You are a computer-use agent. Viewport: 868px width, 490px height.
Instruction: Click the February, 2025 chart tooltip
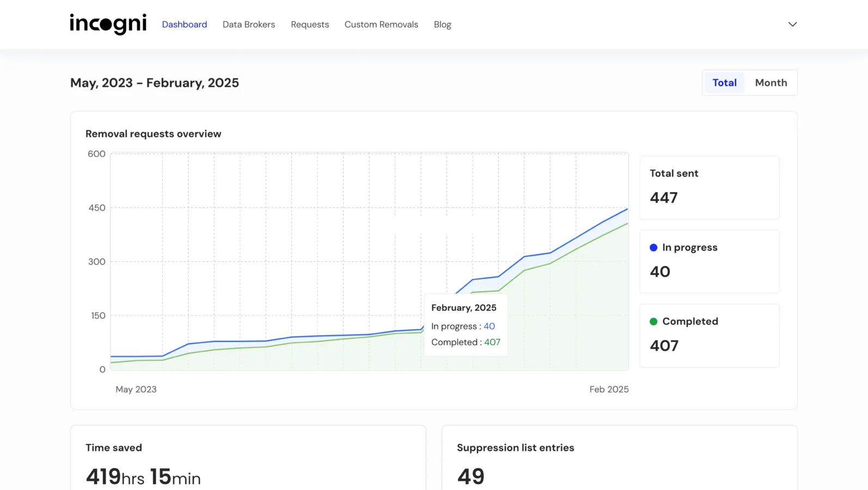coord(466,325)
